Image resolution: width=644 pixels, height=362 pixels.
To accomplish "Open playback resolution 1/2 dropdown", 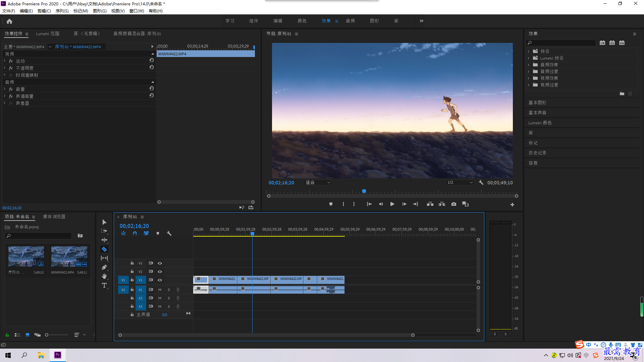I will coord(460,183).
